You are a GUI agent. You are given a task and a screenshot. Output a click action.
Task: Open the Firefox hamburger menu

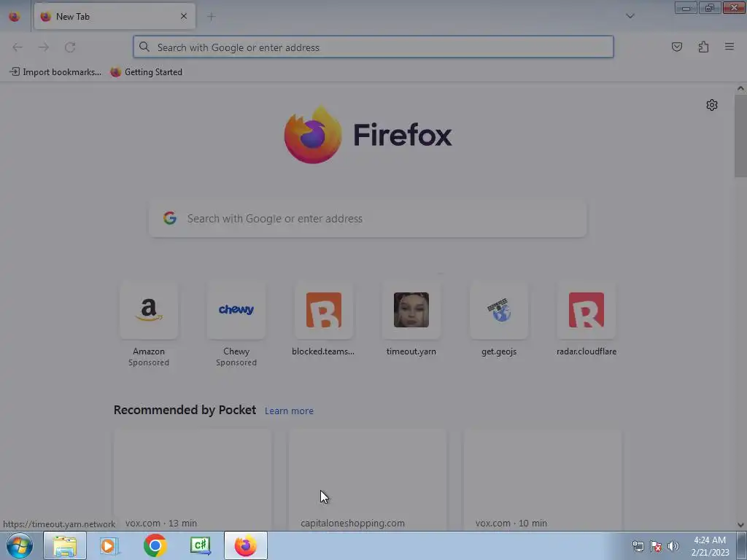tap(729, 47)
